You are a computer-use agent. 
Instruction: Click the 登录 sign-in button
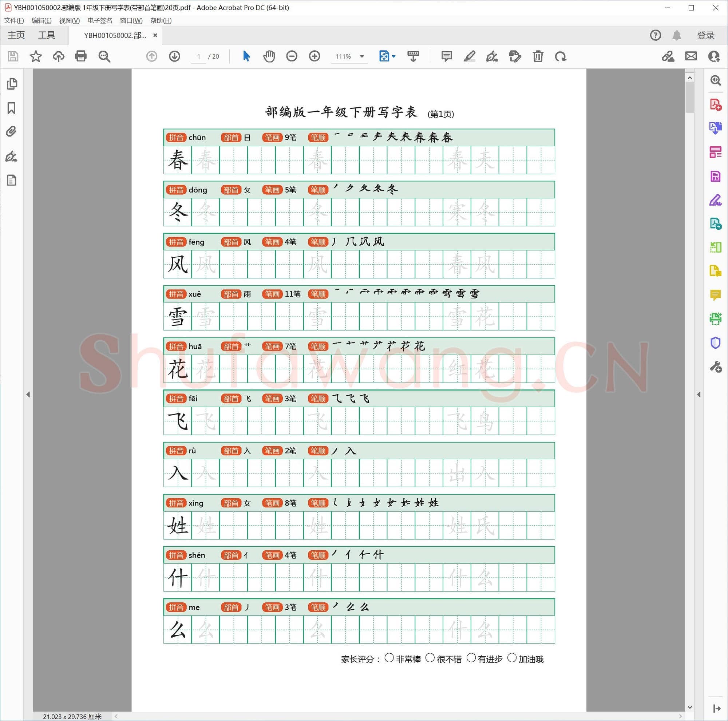[705, 35]
